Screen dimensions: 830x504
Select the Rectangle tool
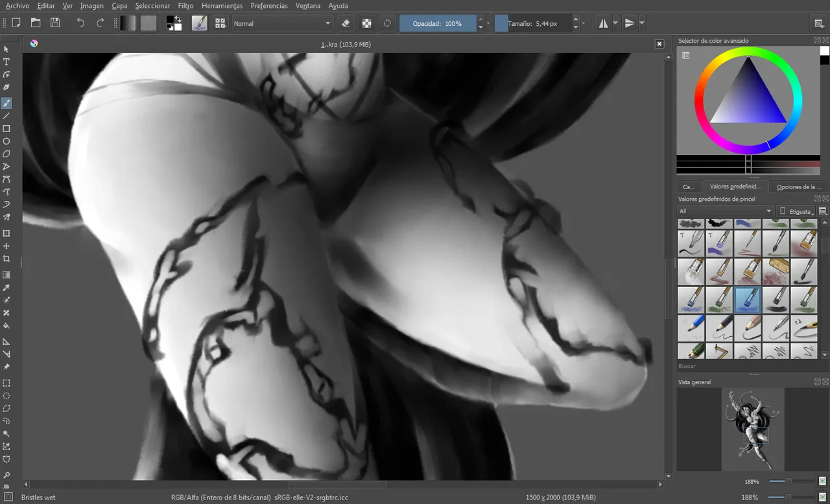(6, 129)
